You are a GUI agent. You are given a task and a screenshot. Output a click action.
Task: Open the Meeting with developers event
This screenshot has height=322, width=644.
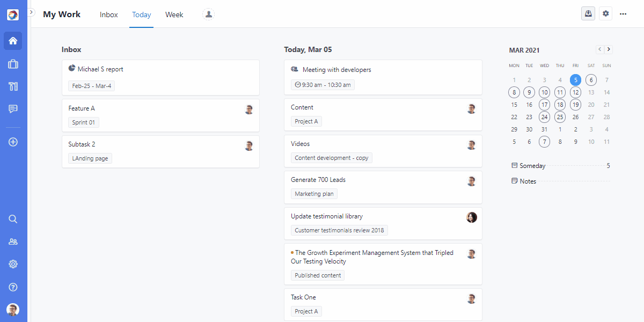tap(383, 77)
